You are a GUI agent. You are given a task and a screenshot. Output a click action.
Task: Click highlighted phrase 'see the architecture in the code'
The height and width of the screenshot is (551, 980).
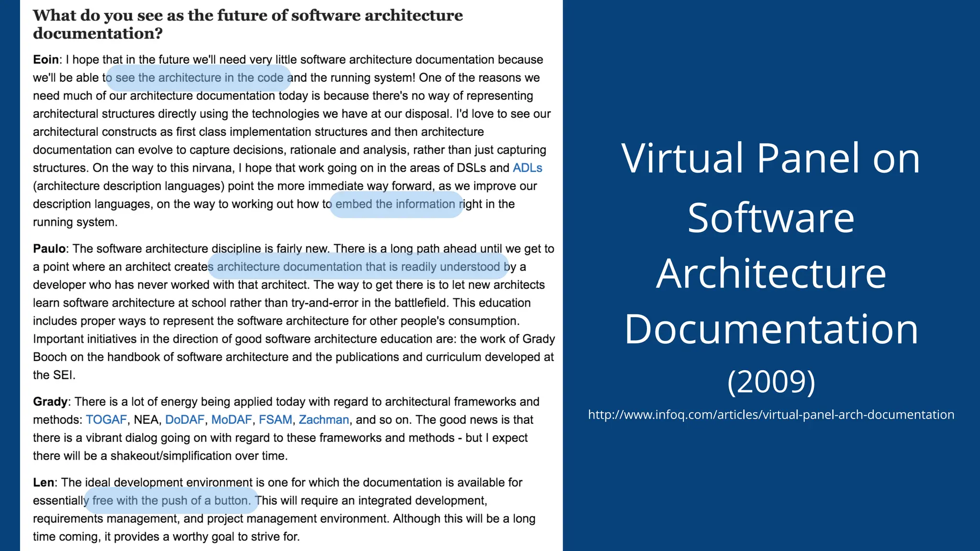click(200, 77)
